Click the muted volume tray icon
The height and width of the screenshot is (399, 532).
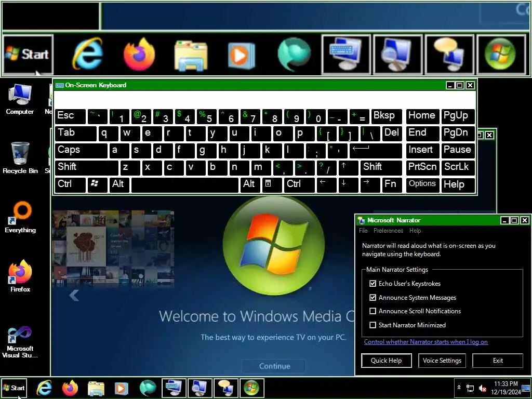(x=483, y=388)
